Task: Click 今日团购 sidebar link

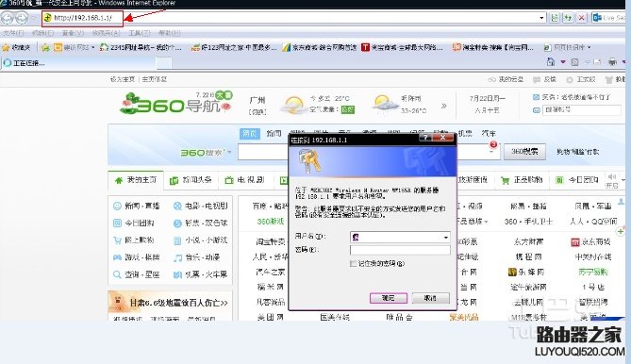Action: pyautogui.click(x=134, y=223)
